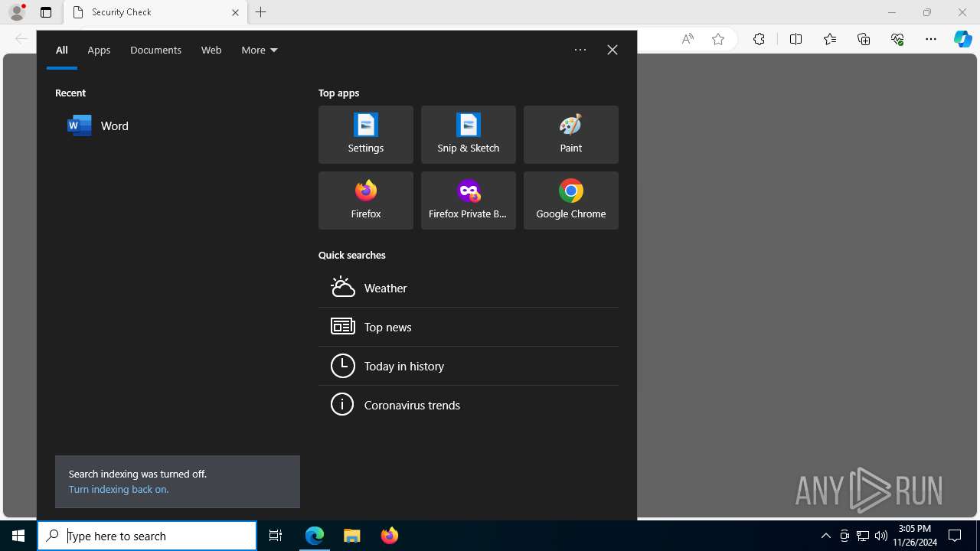This screenshot has width=980, height=551.
Task: Switch to the Documents search tab
Action: [155, 50]
